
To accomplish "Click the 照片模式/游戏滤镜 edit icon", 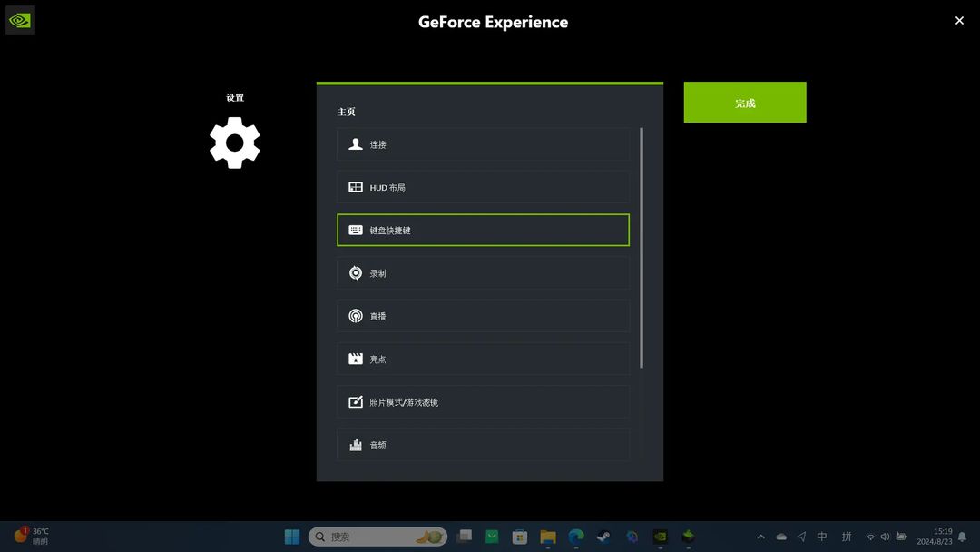I will click(x=355, y=402).
